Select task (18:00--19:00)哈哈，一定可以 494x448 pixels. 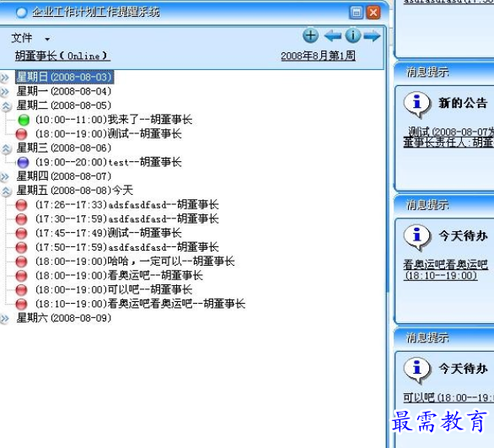click(135, 262)
